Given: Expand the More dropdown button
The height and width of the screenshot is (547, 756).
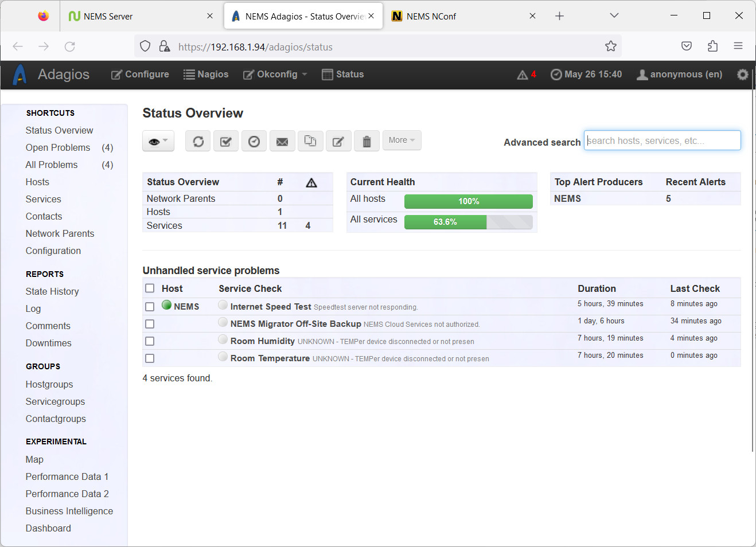Looking at the screenshot, I should point(402,140).
